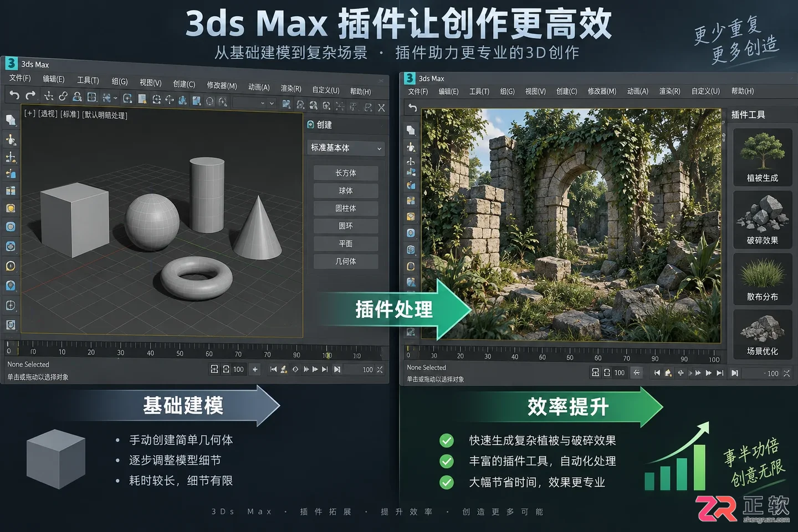Click the Undo arrow in the right 3ds Max window
This screenshot has height=532, width=798.
[x=412, y=108]
